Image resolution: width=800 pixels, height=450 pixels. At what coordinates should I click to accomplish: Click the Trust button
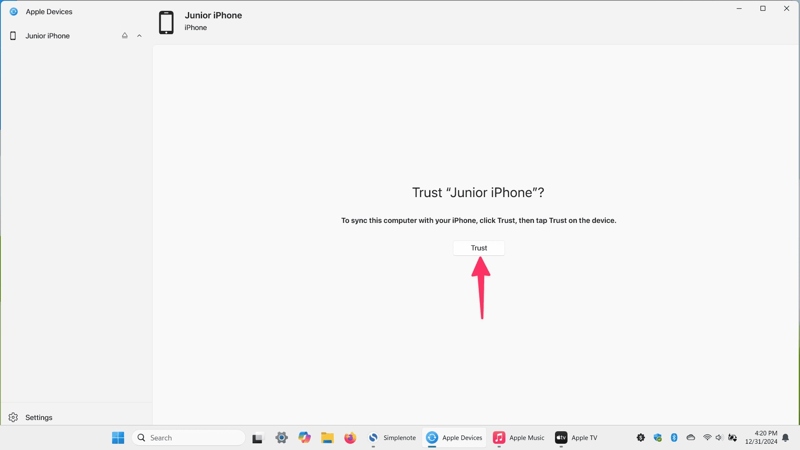click(479, 248)
